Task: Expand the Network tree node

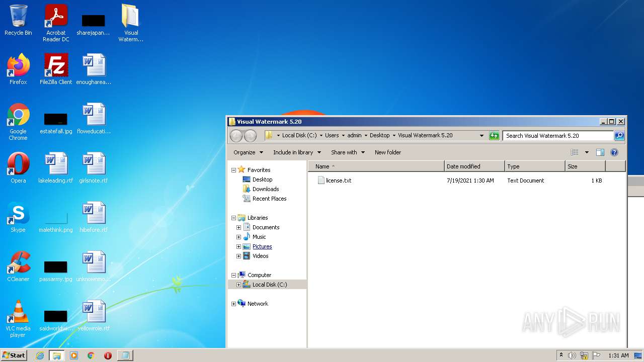Action: [233, 304]
